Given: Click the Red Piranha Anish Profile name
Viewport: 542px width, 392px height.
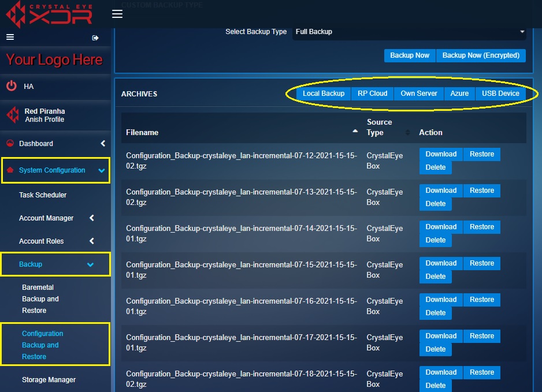Looking at the screenshot, I should (x=44, y=115).
